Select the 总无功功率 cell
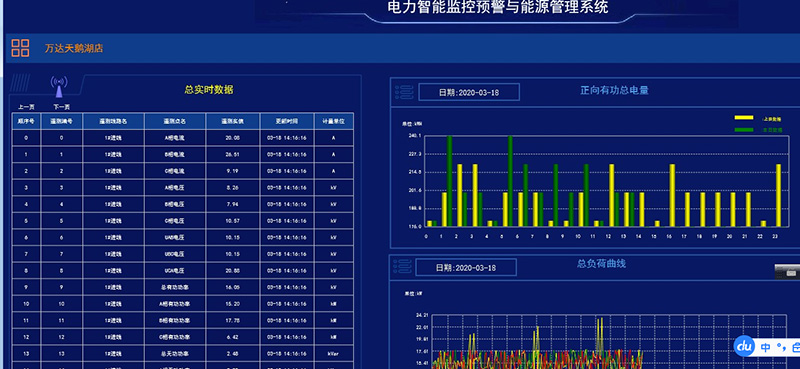 coord(175,354)
